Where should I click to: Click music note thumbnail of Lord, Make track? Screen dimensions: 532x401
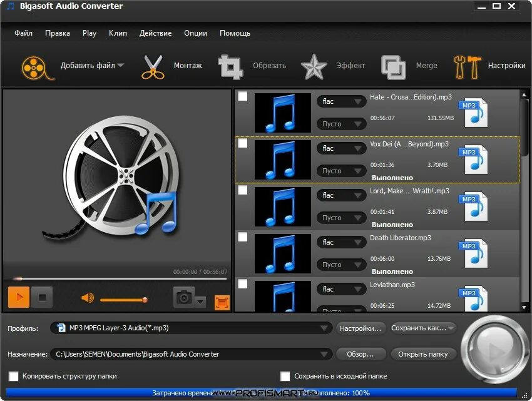(283, 206)
